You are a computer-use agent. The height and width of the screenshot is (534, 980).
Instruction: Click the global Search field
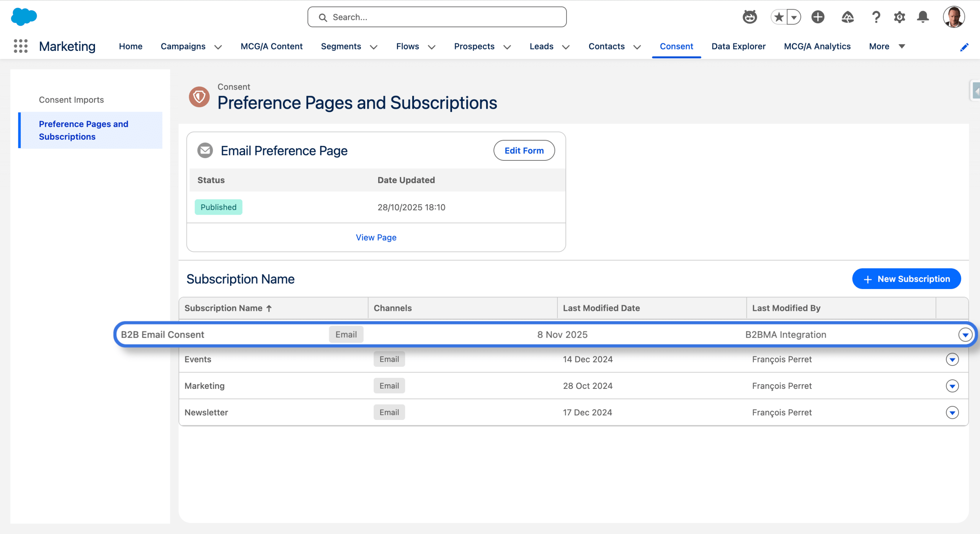pos(436,17)
